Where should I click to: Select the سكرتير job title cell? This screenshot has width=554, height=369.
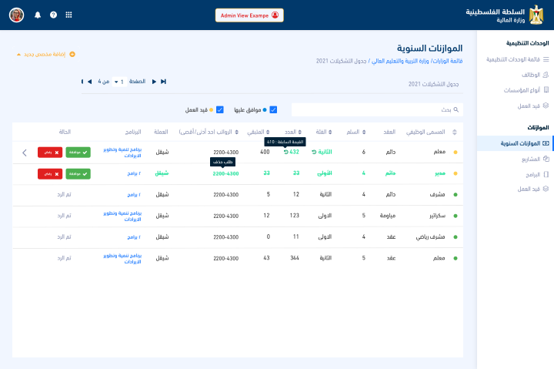pyautogui.click(x=437, y=216)
